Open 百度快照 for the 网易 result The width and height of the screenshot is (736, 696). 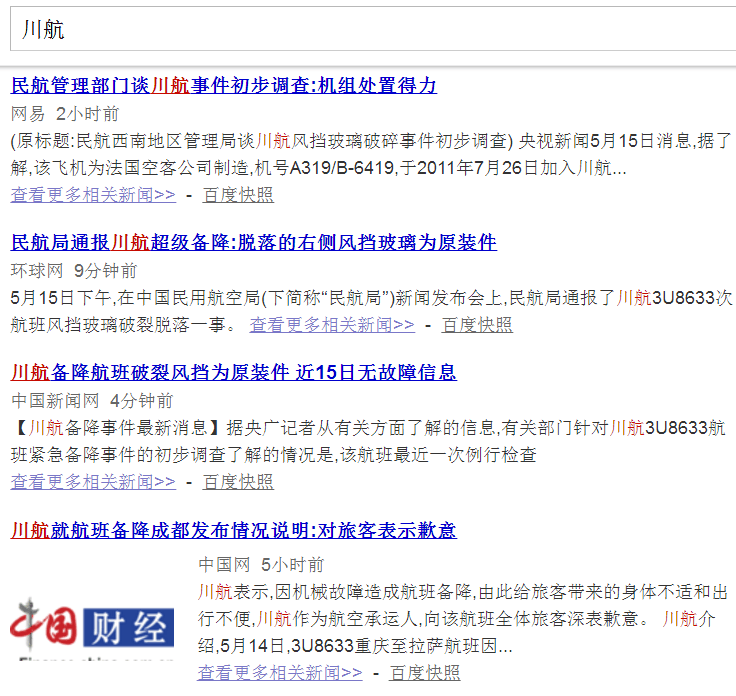pyautogui.click(x=238, y=195)
